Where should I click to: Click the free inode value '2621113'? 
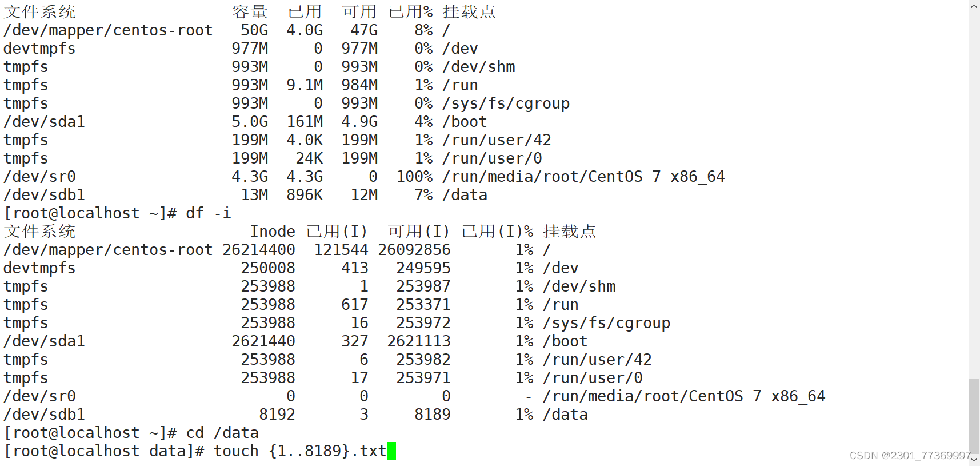point(419,341)
